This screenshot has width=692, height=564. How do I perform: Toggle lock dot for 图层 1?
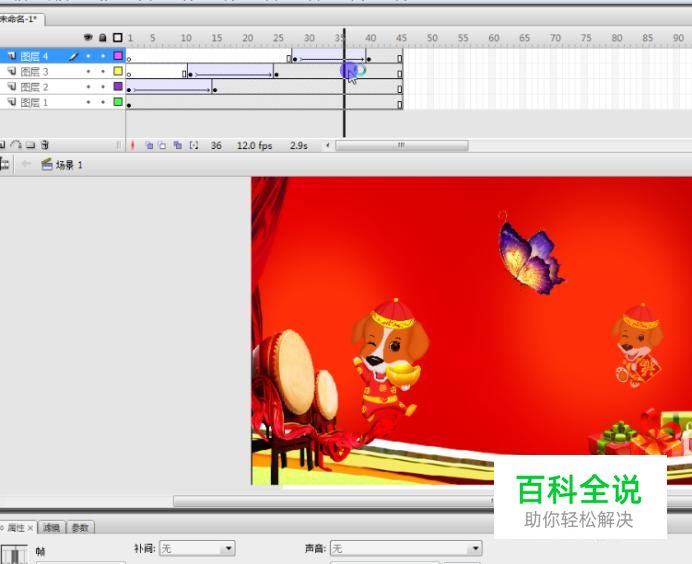click(x=103, y=102)
